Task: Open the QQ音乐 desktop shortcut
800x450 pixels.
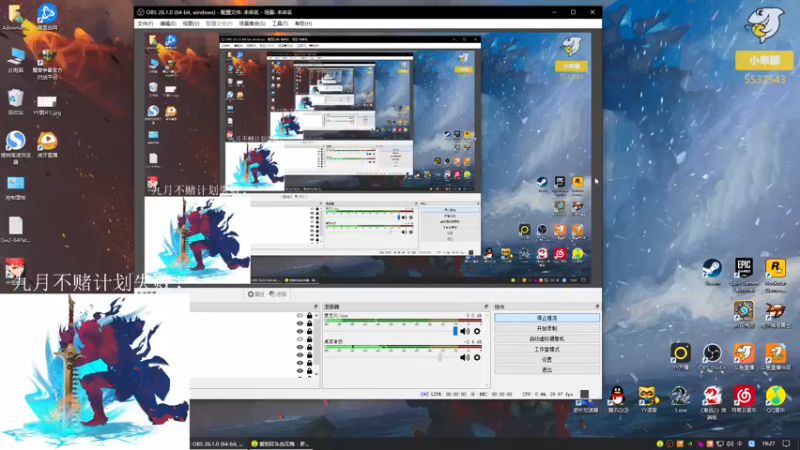Action: (x=776, y=399)
